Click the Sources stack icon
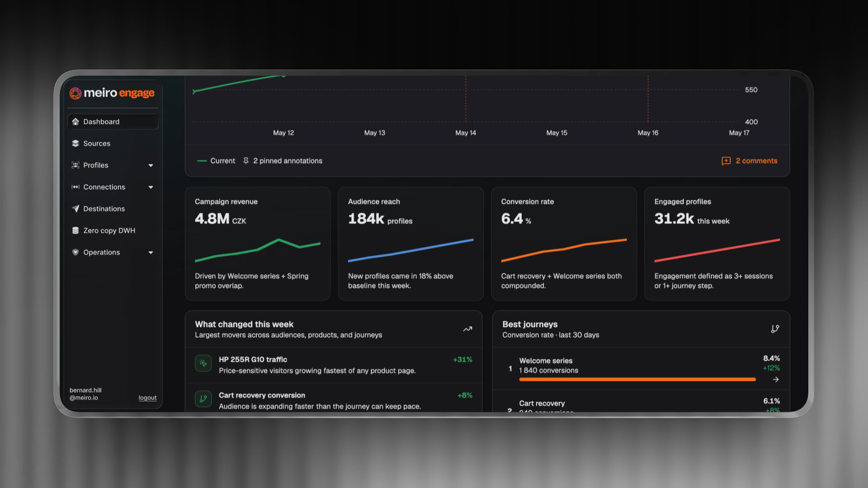The image size is (868, 488). pyautogui.click(x=75, y=143)
